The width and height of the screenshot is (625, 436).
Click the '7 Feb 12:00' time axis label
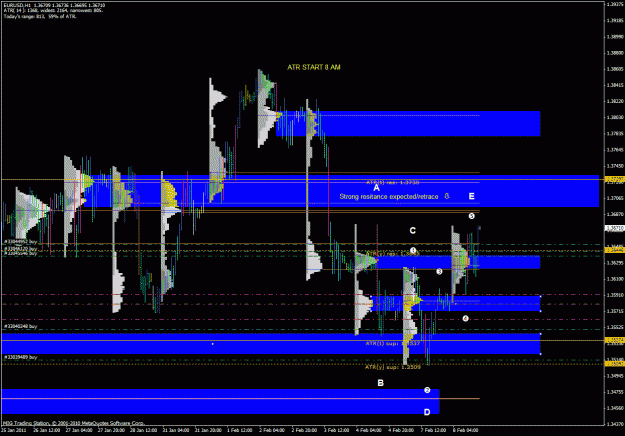tap(433, 430)
